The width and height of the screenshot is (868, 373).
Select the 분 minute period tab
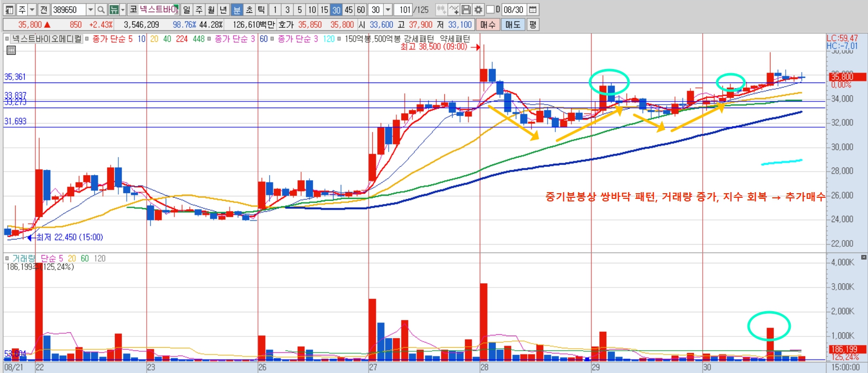(x=237, y=10)
